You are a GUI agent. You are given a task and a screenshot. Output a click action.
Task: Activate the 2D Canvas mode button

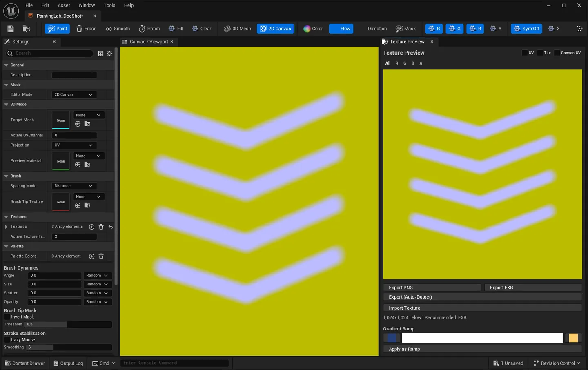(276, 29)
